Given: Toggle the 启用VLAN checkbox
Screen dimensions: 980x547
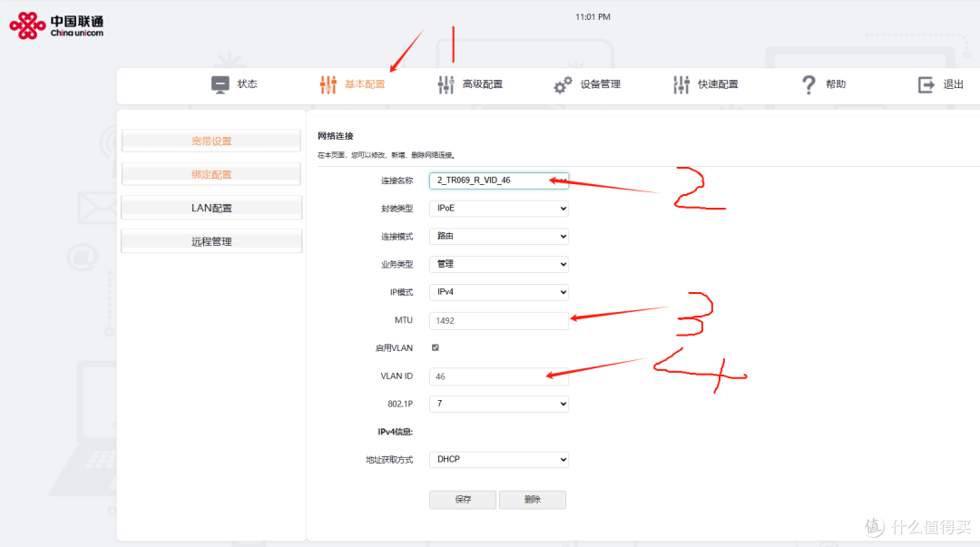Looking at the screenshot, I should pos(436,347).
